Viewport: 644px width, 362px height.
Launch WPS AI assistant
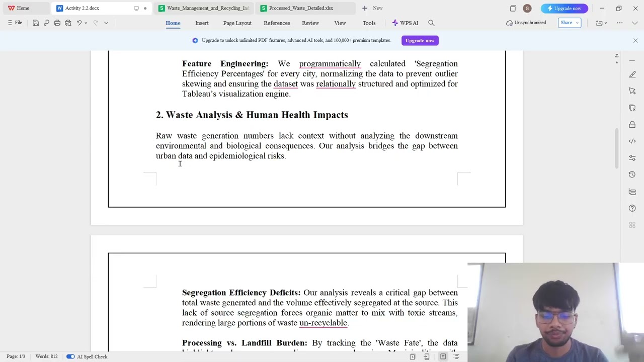(x=405, y=23)
